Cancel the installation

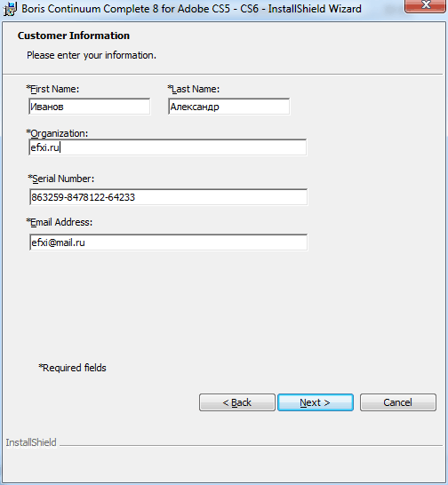click(x=398, y=402)
